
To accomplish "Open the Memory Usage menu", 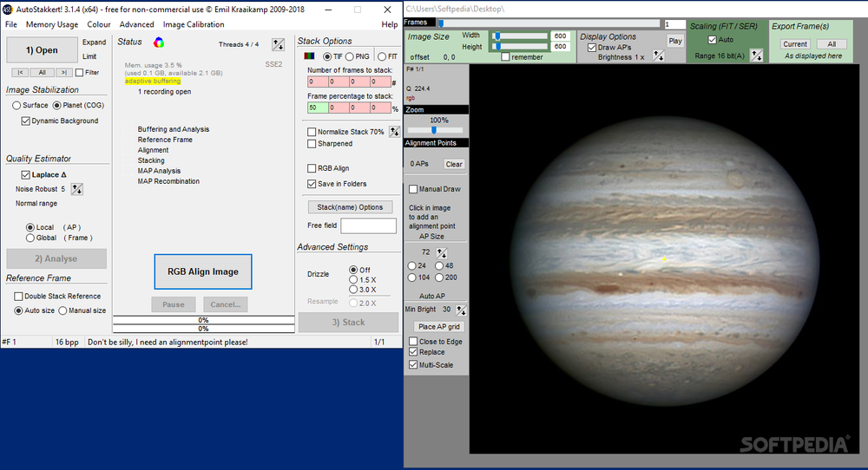I will (52, 24).
